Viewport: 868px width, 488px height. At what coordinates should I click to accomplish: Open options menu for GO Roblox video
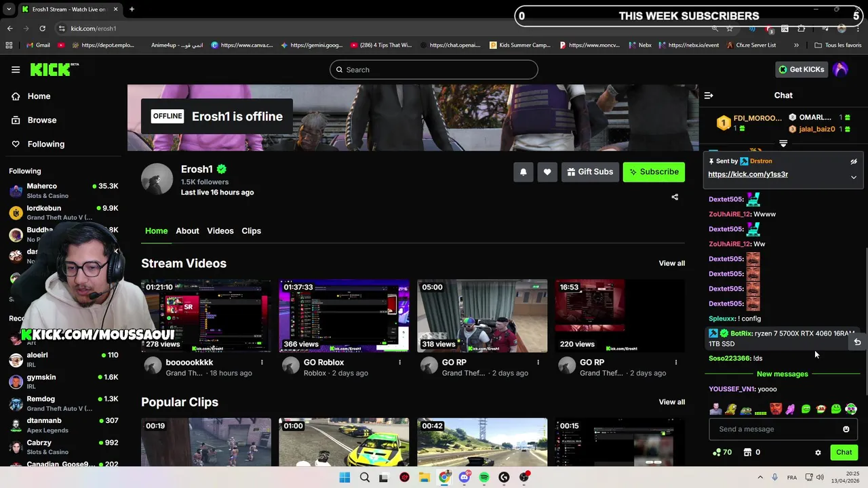point(399,363)
